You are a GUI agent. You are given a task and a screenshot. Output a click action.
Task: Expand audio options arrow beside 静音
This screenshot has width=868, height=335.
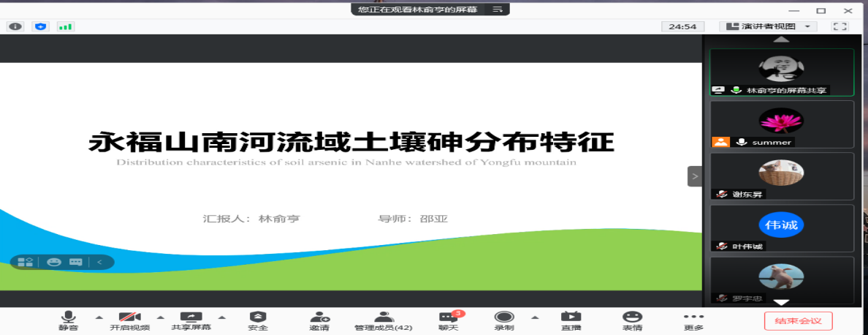[x=99, y=317]
